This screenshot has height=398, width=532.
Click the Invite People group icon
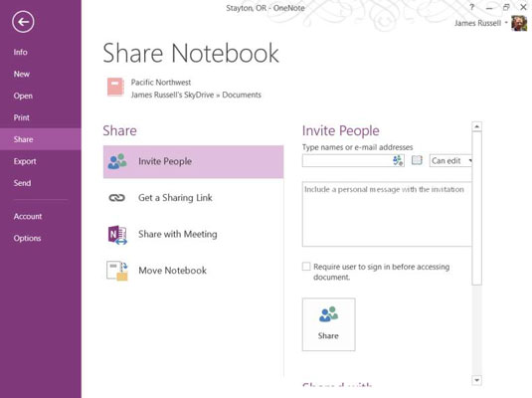pos(117,161)
